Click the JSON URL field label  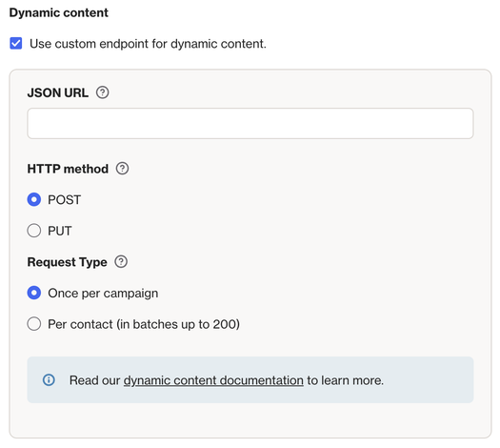[x=58, y=92]
